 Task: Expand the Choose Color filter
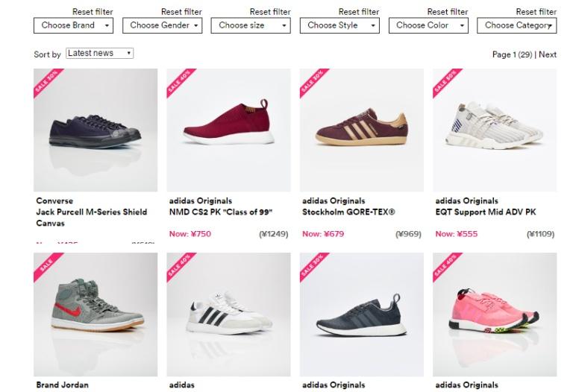point(428,25)
